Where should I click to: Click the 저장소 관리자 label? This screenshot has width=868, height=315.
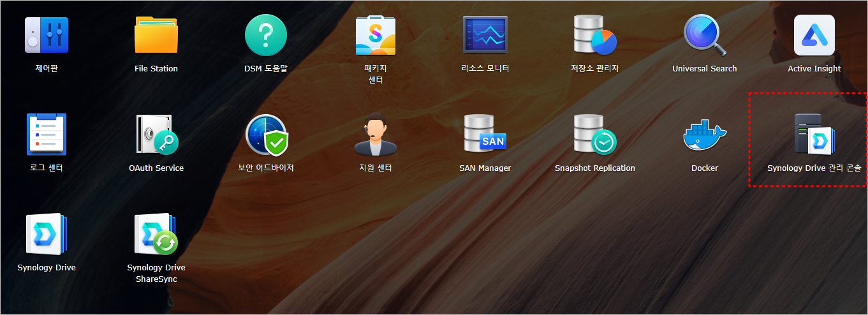coord(595,69)
